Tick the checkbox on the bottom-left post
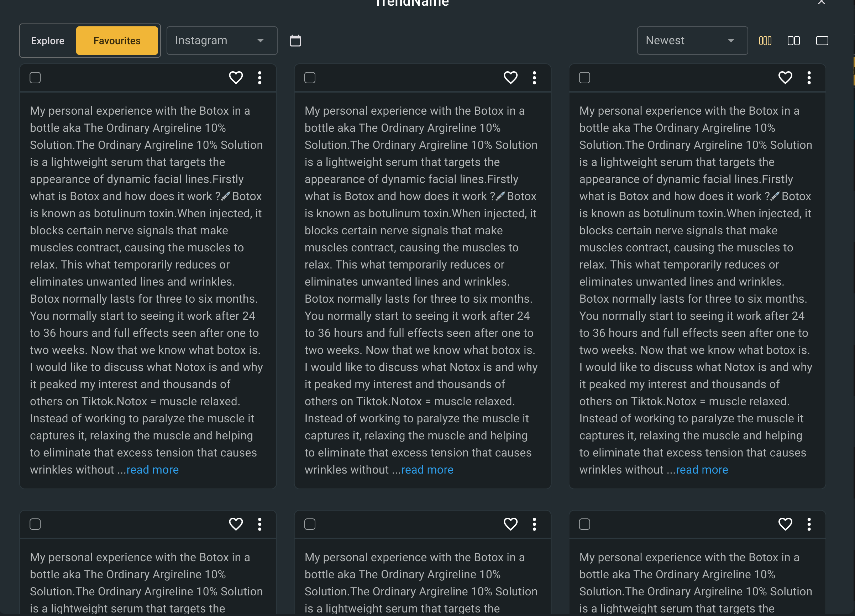855x616 pixels. click(35, 524)
